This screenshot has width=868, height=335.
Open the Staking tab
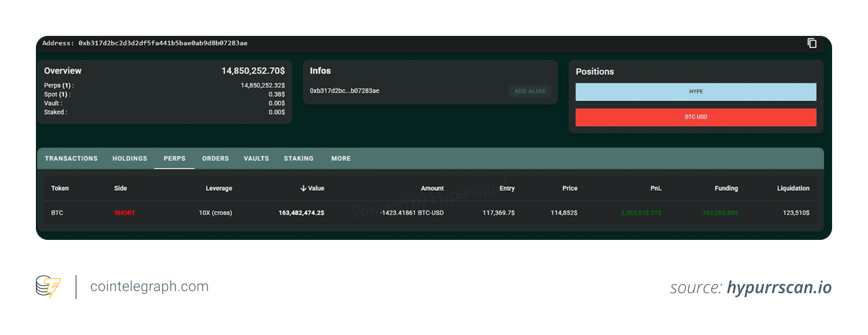299,159
